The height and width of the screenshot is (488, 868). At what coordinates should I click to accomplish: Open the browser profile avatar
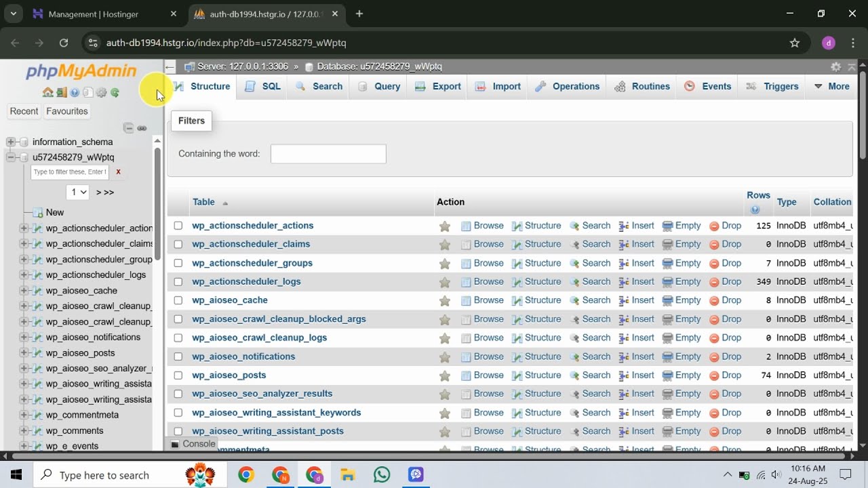pyautogui.click(x=829, y=43)
